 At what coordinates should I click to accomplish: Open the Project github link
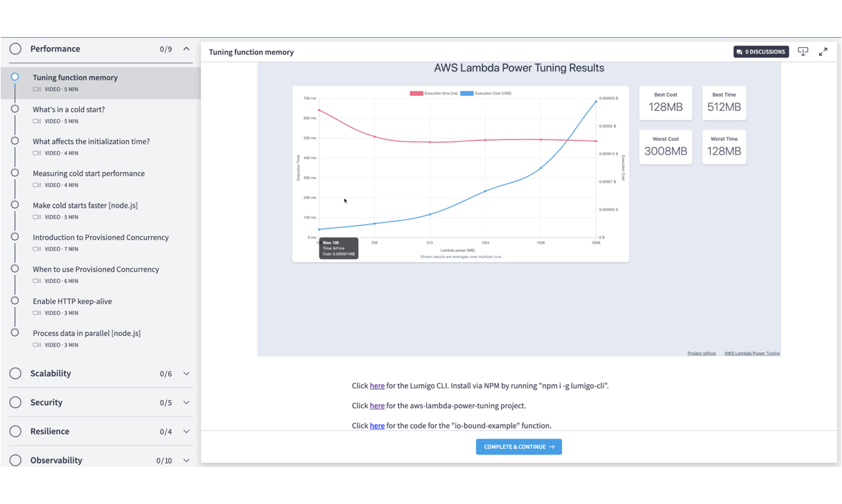[x=702, y=353]
